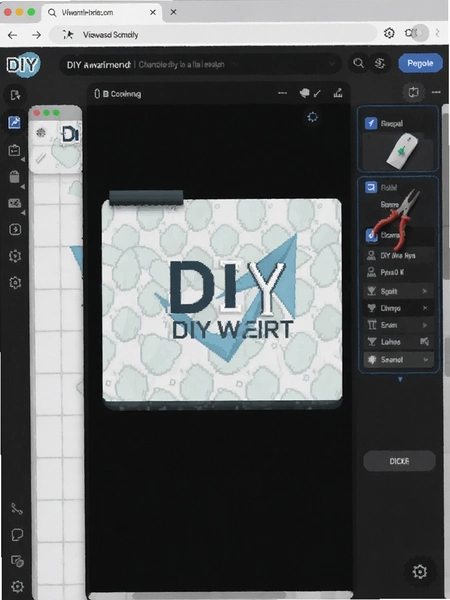Expand the Scolt row chevron
450x600 pixels.
click(424, 291)
